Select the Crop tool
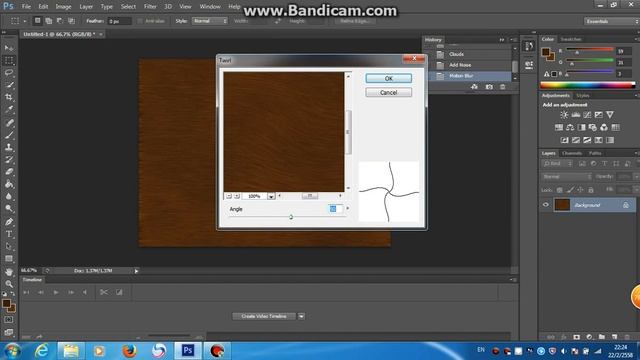 (x=9, y=97)
